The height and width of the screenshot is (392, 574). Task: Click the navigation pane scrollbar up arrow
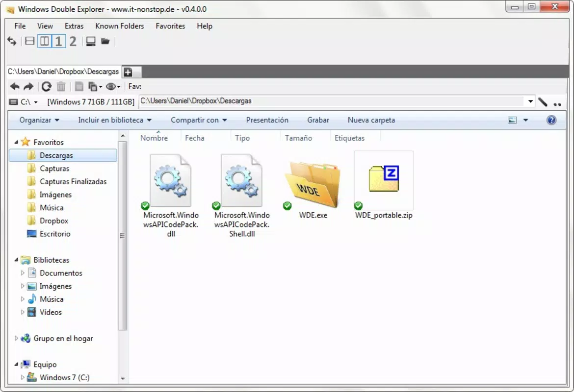click(x=123, y=136)
